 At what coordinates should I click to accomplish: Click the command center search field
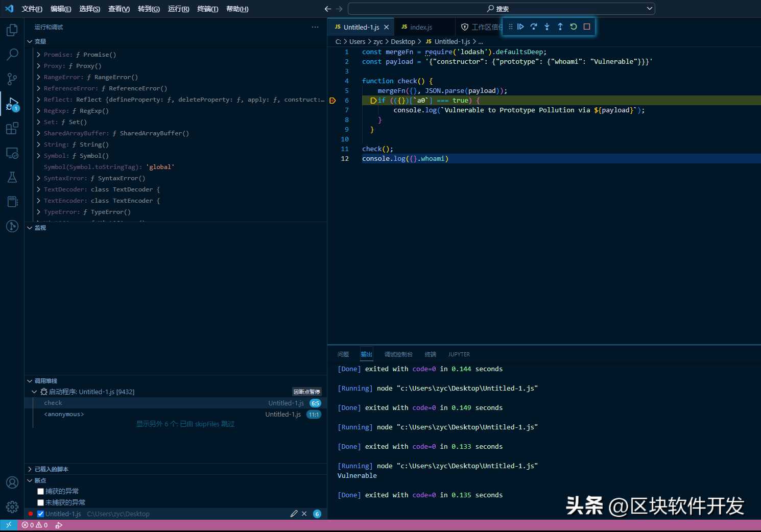coord(501,9)
